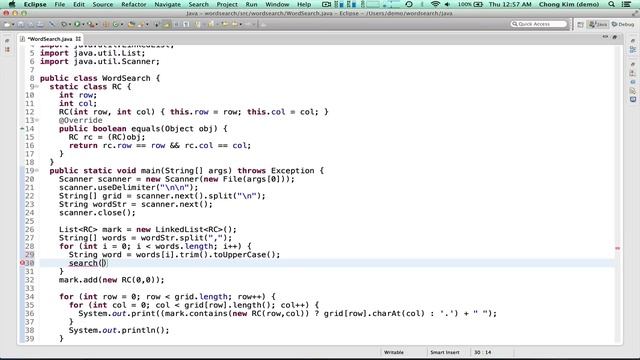The width and height of the screenshot is (640, 360).
Task: Open the Debug configurations dropdown arrow
Action: pyautogui.click(x=70, y=24)
